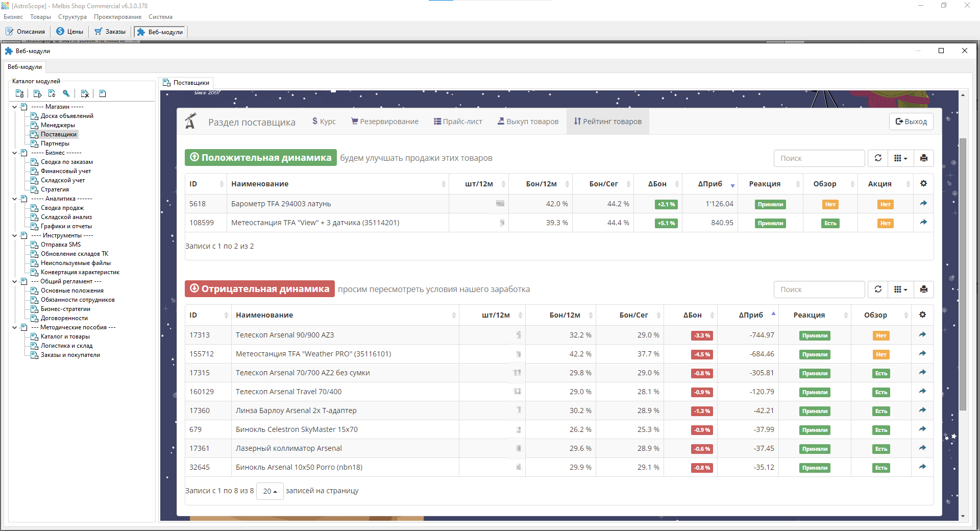Image resolution: width=980 pixels, height=531 pixels.
Task: Click the Поиск field in negative table
Action: (x=819, y=289)
